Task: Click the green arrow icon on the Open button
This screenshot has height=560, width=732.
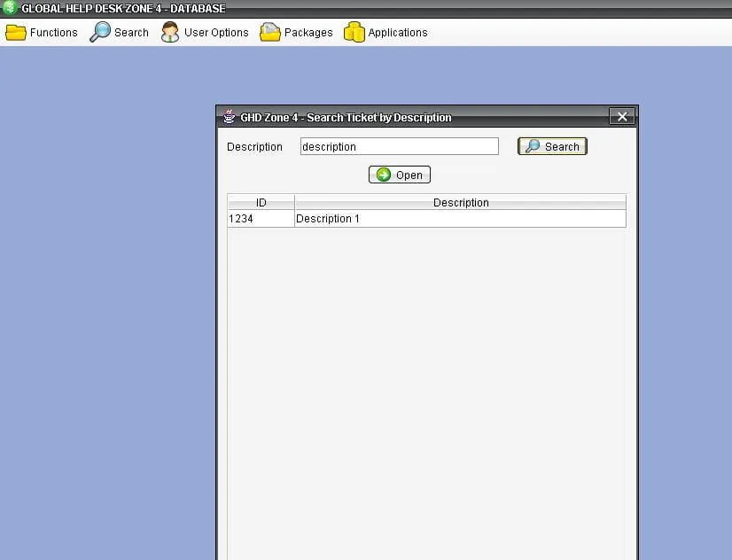Action: 383,175
